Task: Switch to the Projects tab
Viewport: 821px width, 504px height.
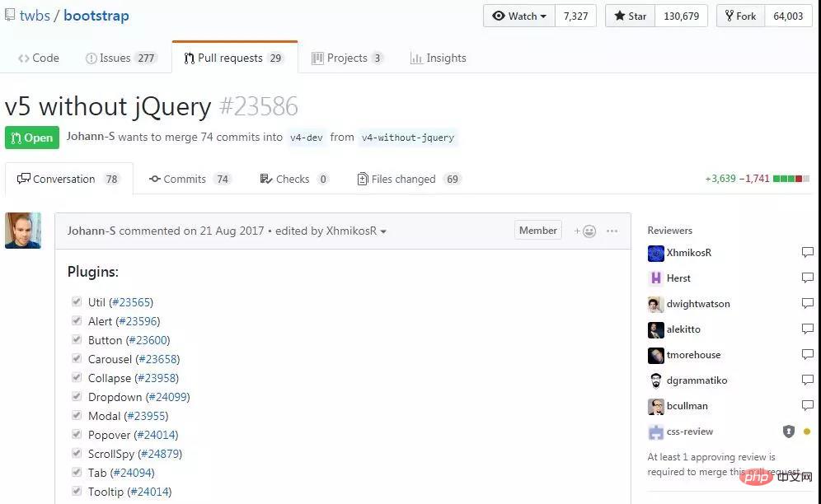Action: click(x=348, y=58)
